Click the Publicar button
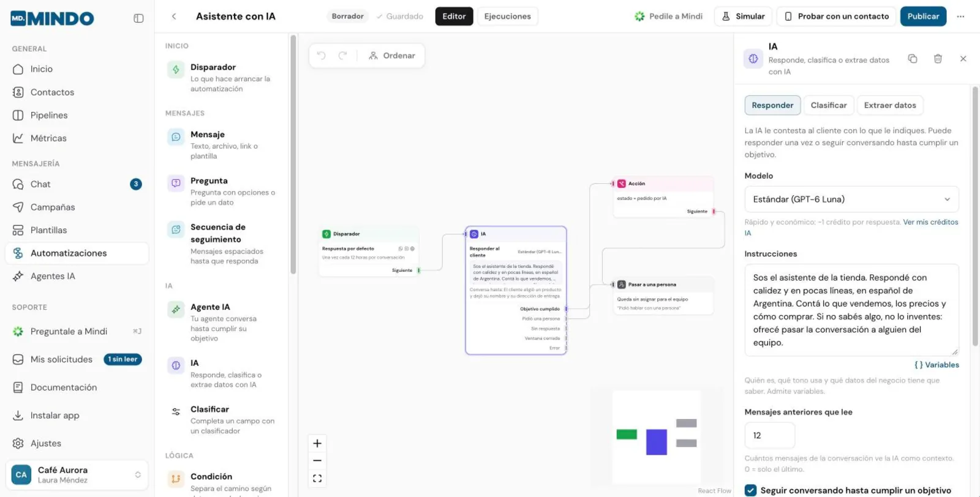980x497 pixels. [x=923, y=17]
